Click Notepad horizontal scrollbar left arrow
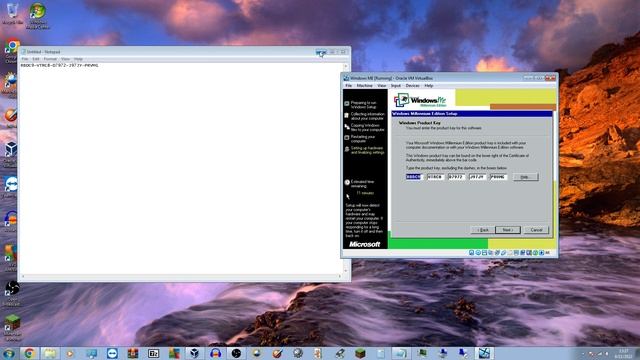 click(23, 277)
